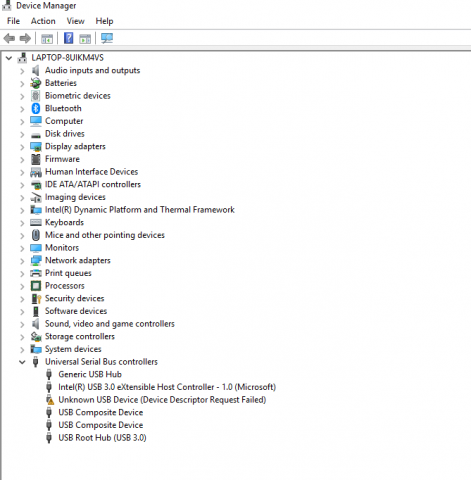Collapse the LAPTOP-8UIKM4VS root node
The height and width of the screenshot is (480, 471).
click(x=9, y=58)
